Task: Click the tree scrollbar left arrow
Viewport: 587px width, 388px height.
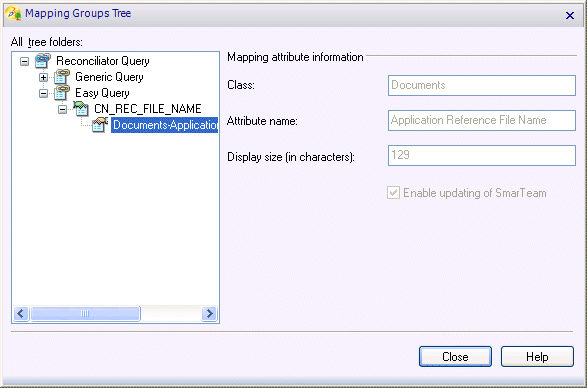Action: [x=21, y=313]
